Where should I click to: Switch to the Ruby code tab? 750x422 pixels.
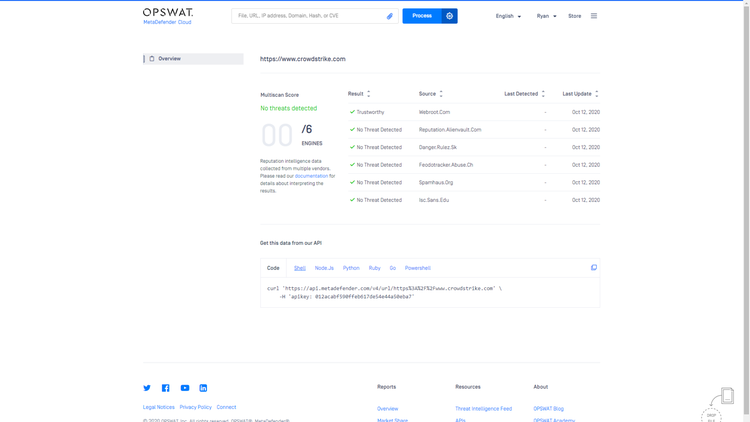pyautogui.click(x=375, y=268)
